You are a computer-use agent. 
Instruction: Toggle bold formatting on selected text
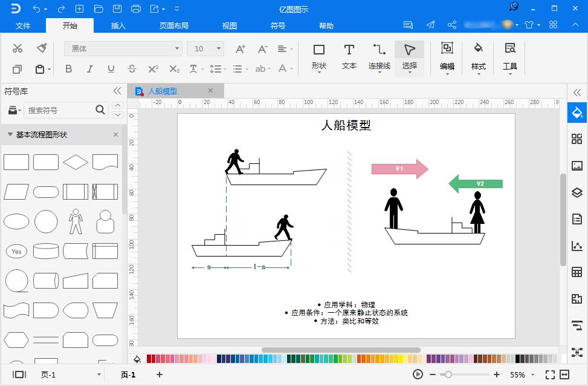pyautogui.click(x=68, y=69)
